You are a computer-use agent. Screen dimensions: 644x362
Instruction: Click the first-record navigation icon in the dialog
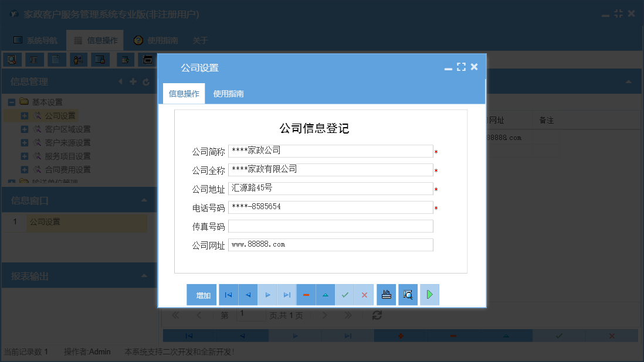click(x=228, y=295)
